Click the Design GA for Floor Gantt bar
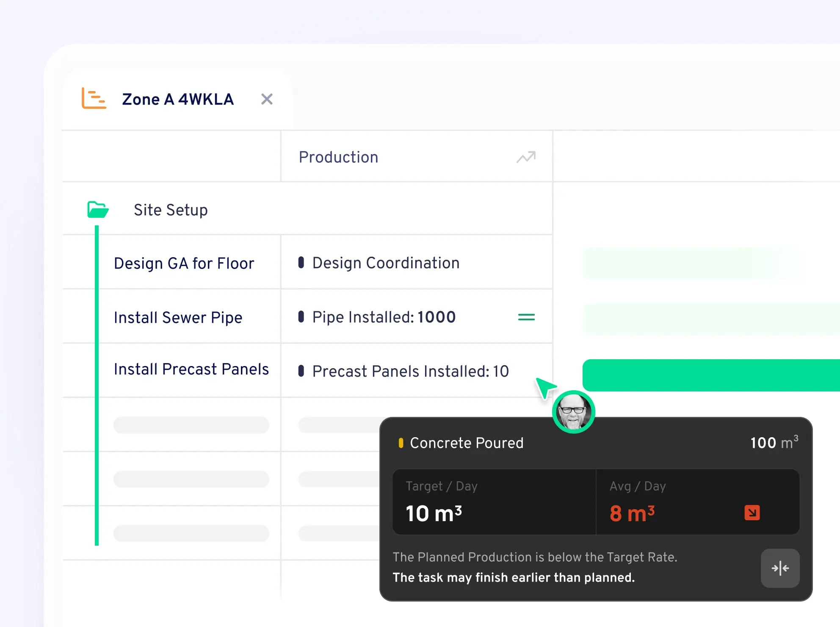 691,264
